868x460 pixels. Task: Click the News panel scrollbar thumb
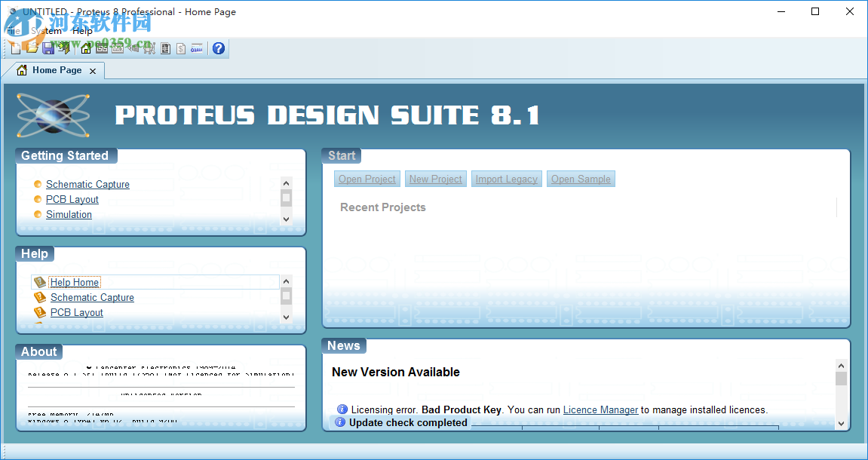click(842, 379)
